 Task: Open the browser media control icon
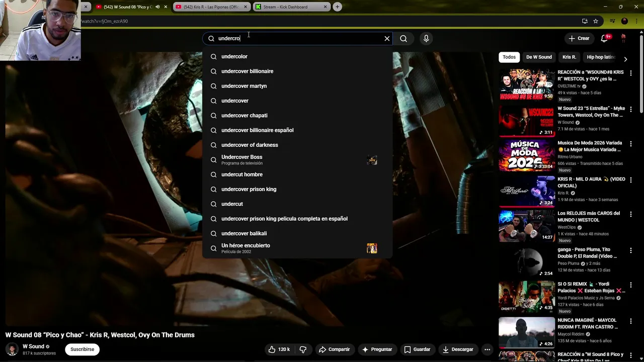[612, 21]
